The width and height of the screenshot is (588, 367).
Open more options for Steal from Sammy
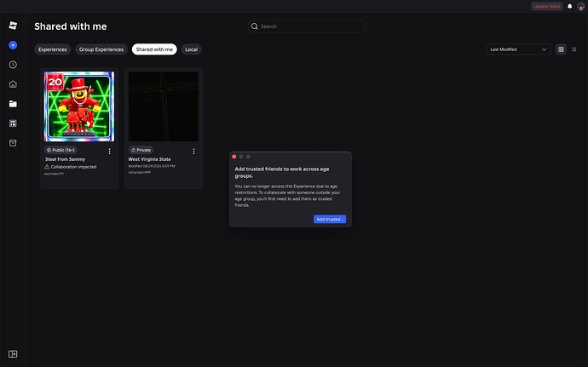point(109,152)
